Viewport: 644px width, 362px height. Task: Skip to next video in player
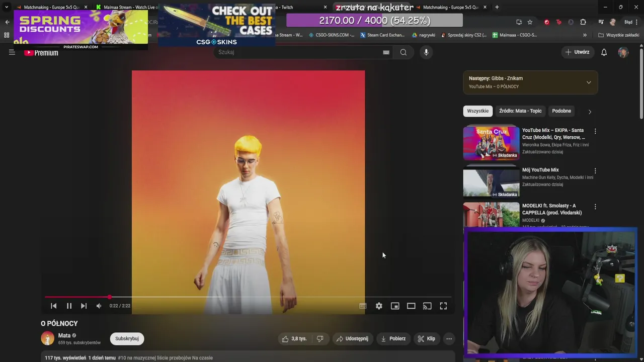pos(84,306)
